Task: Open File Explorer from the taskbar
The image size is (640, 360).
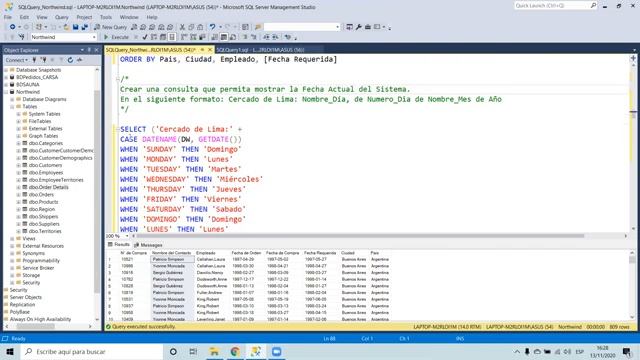Action: click(214, 351)
